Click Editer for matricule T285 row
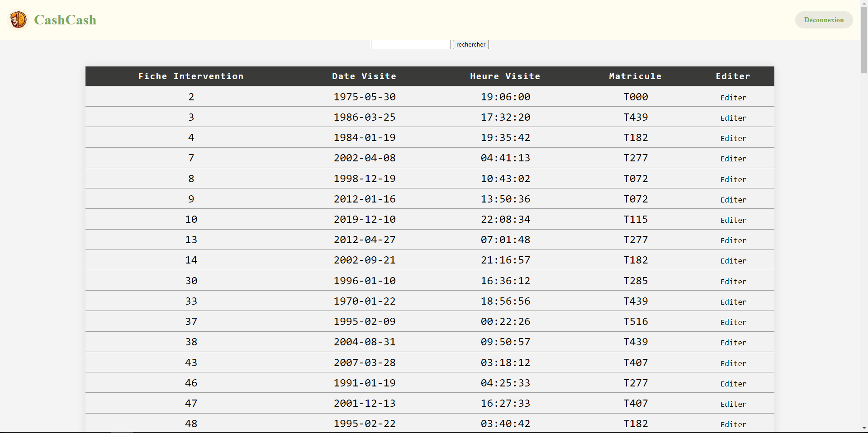This screenshot has width=868, height=433. click(x=733, y=282)
